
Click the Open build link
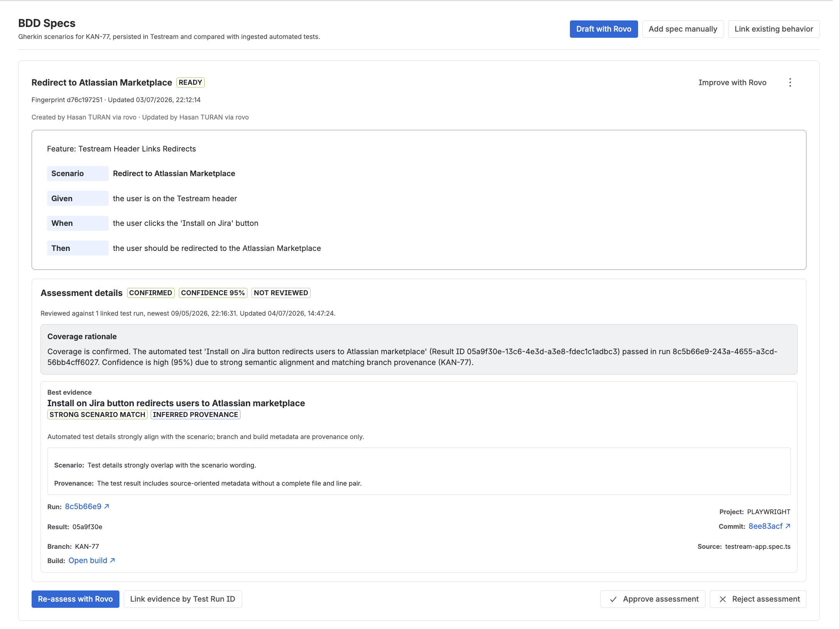[92, 560]
